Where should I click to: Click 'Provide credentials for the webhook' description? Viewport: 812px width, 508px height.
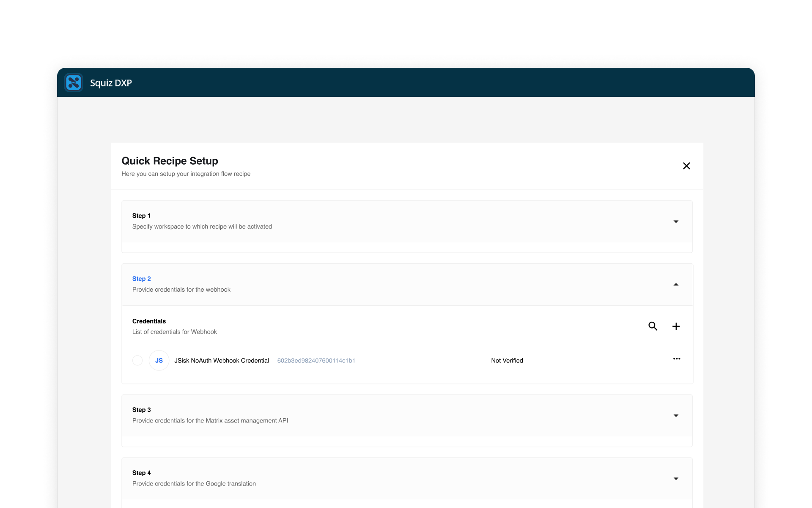coord(181,290)
